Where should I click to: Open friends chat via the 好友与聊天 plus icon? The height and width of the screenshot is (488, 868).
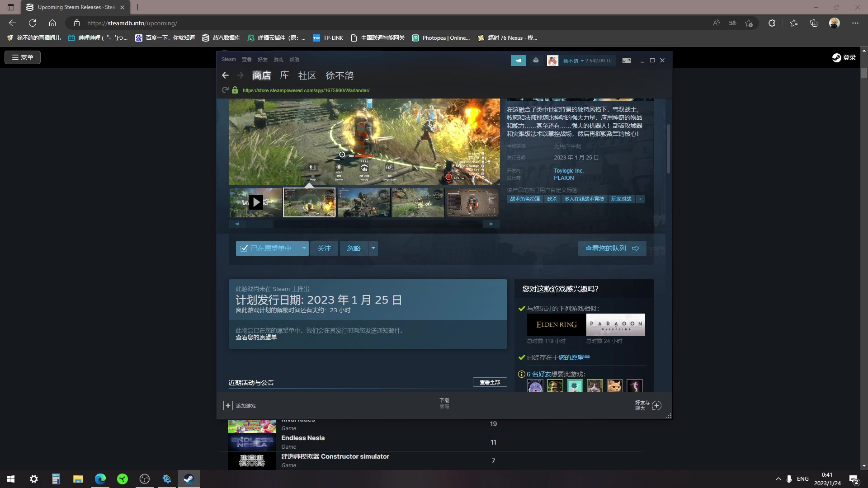657,406
